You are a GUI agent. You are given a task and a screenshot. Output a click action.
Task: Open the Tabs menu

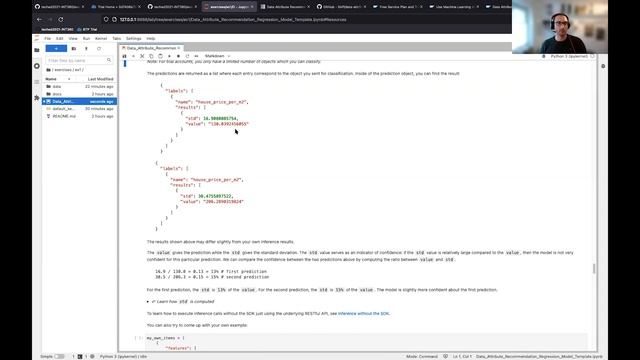click(116, 38)
